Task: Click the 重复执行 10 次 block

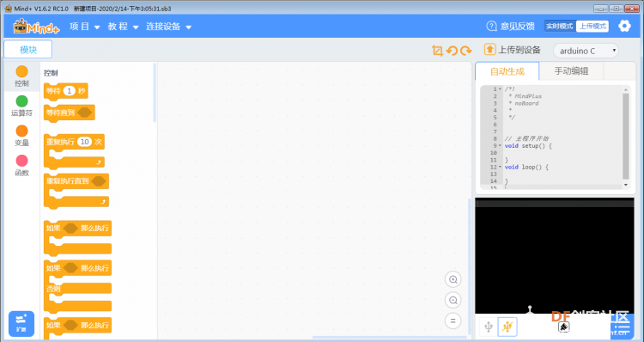Action: tap(74, 151)
